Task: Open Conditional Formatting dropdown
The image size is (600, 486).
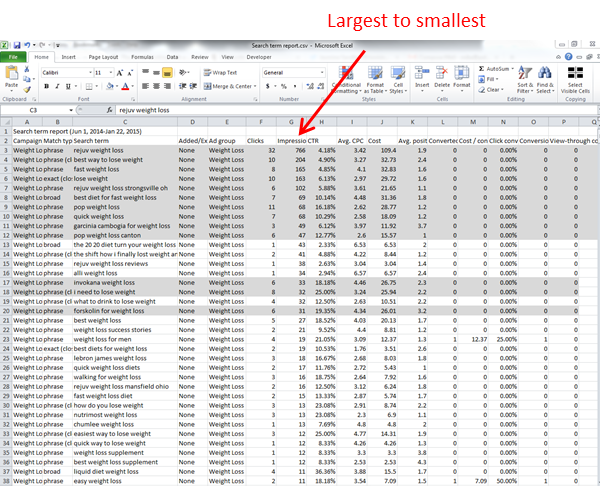Action: coord(346,80)
